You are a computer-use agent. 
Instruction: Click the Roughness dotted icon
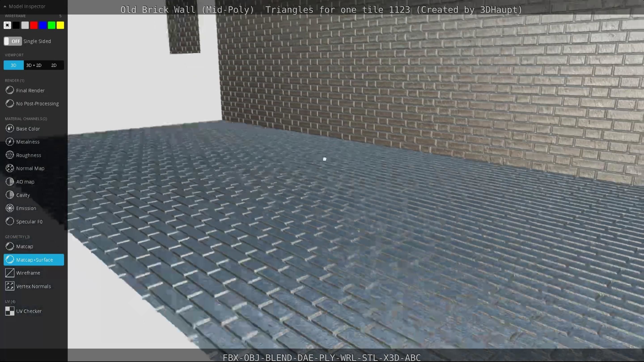click(x=10, y=155)
